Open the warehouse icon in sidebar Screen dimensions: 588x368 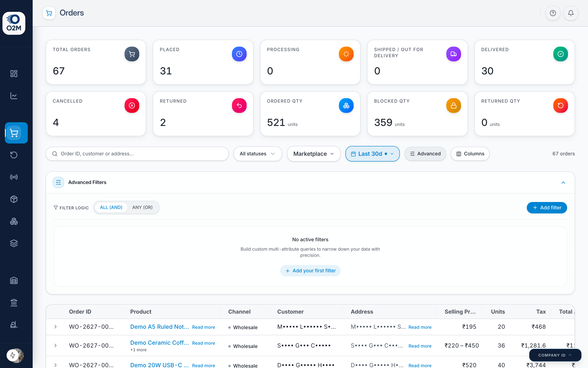tap(14, 280)
